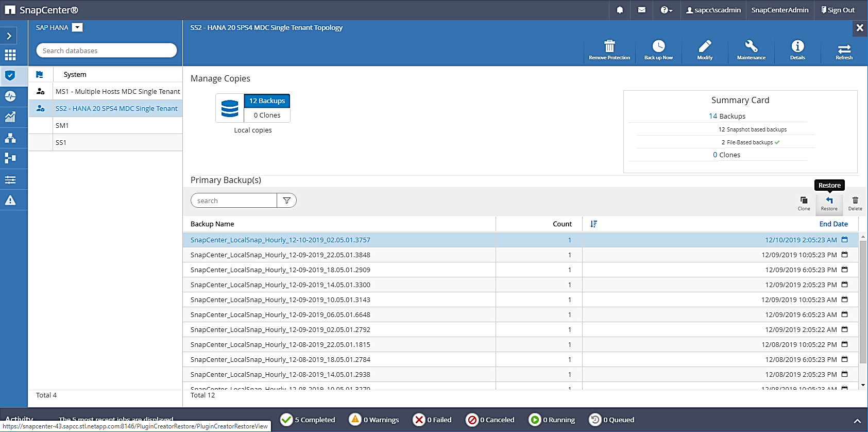Click Sign Out link
The width and height of the screenshot is (868, 432).
point(838,10)
